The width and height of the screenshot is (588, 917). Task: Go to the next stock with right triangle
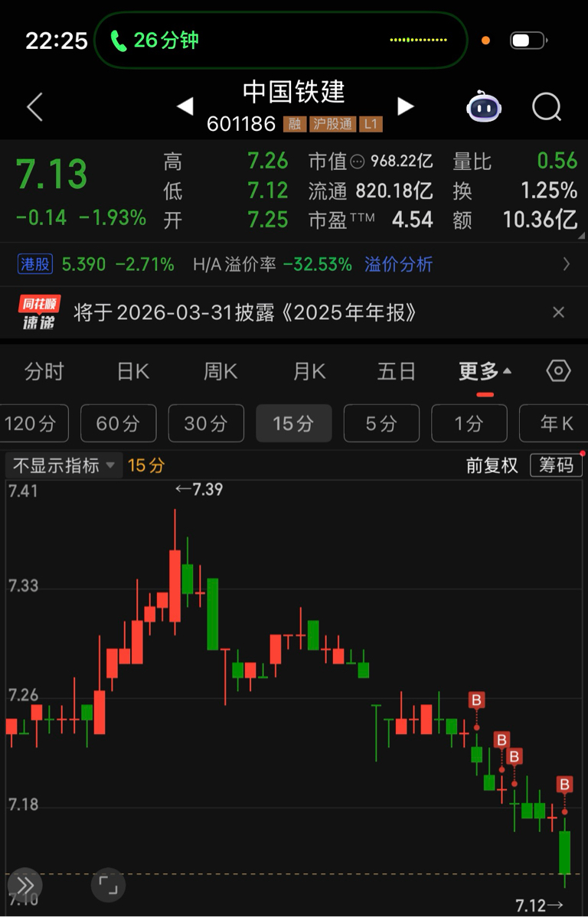(406, 106)
